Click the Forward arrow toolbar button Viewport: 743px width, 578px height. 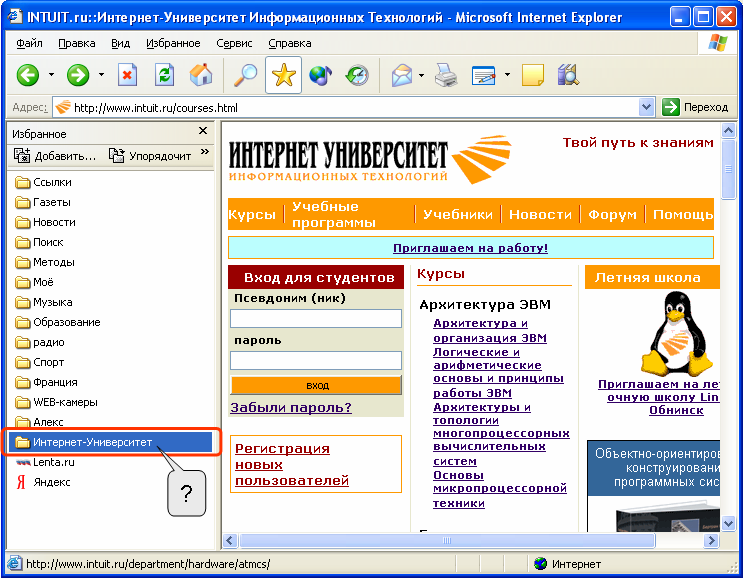tap(78, 75)
